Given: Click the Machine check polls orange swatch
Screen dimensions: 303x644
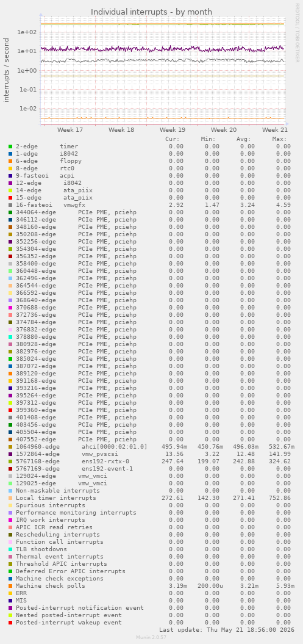Looking at the screenshot, I should pos(10,586).
